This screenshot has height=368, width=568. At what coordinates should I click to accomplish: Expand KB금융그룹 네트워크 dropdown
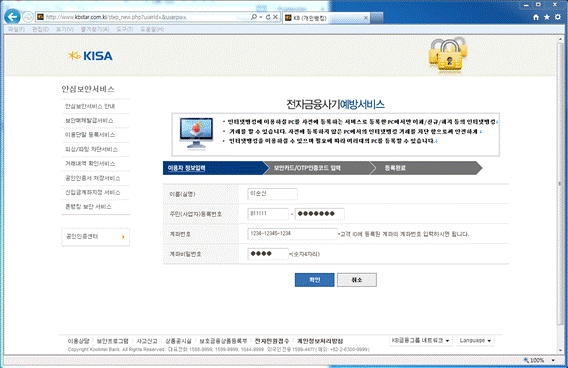click(x=421, y=340)
